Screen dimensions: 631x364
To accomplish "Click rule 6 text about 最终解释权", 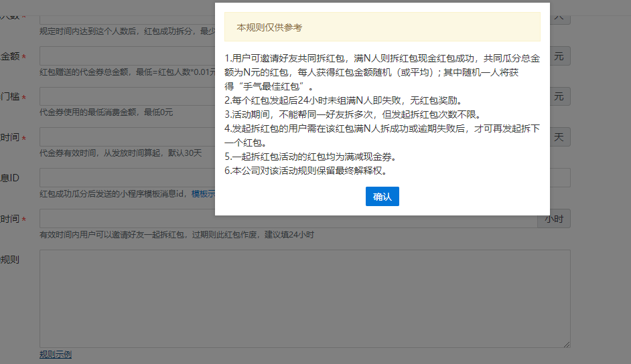I will click(305, 171).
